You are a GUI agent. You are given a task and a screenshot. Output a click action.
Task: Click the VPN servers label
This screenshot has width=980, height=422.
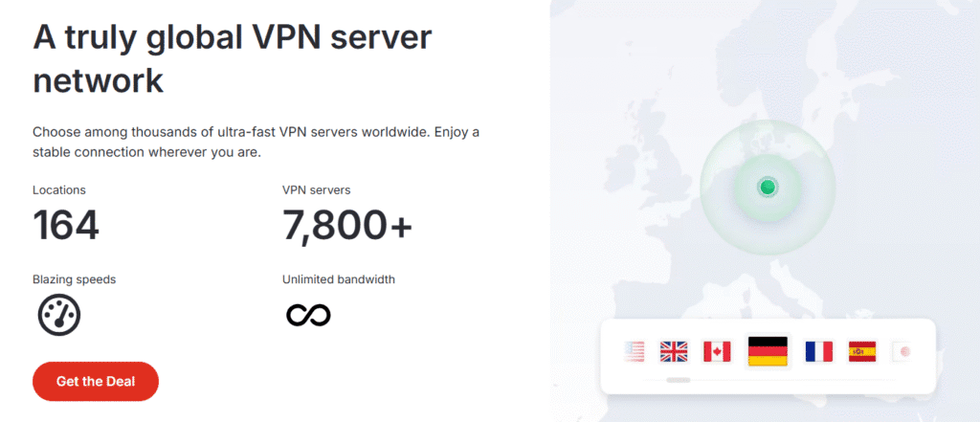click(316, 190)
